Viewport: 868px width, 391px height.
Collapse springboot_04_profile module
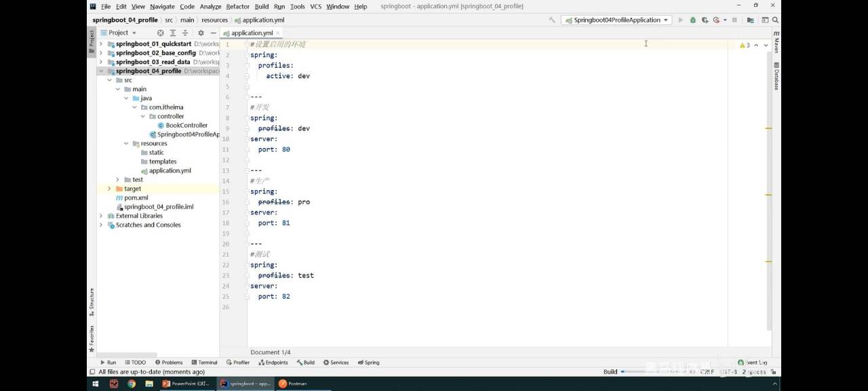101,71
